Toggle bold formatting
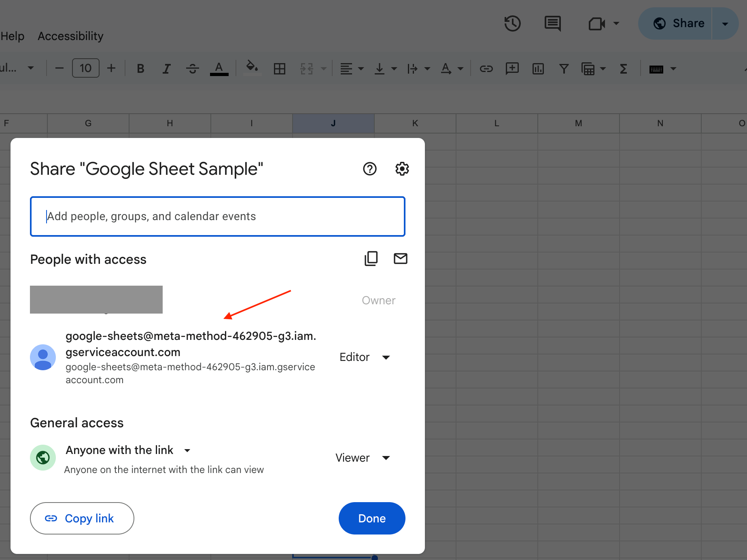Screen dimensions: 747x560 click(x=140, y=68)
